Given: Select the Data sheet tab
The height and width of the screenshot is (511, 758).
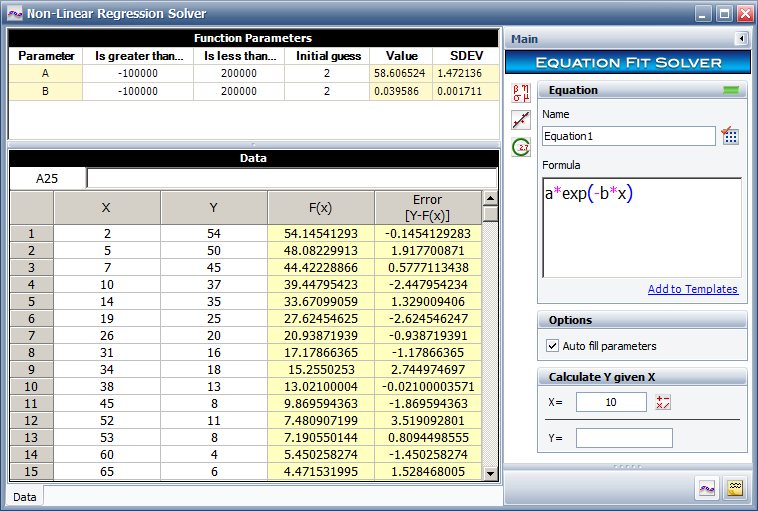Looking at the screenshot, I should pyautogui.click(x=25, y=497).
